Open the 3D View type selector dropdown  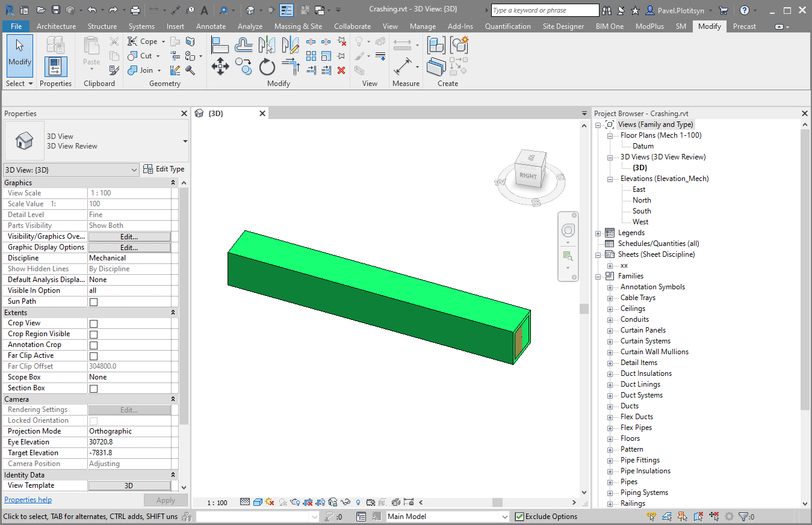tap(185, 141)
